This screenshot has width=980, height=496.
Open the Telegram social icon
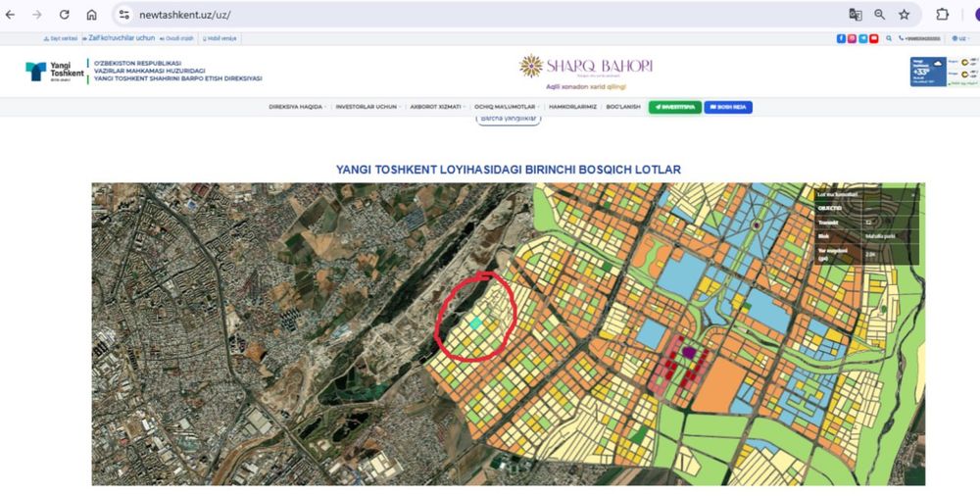(863, 39)
